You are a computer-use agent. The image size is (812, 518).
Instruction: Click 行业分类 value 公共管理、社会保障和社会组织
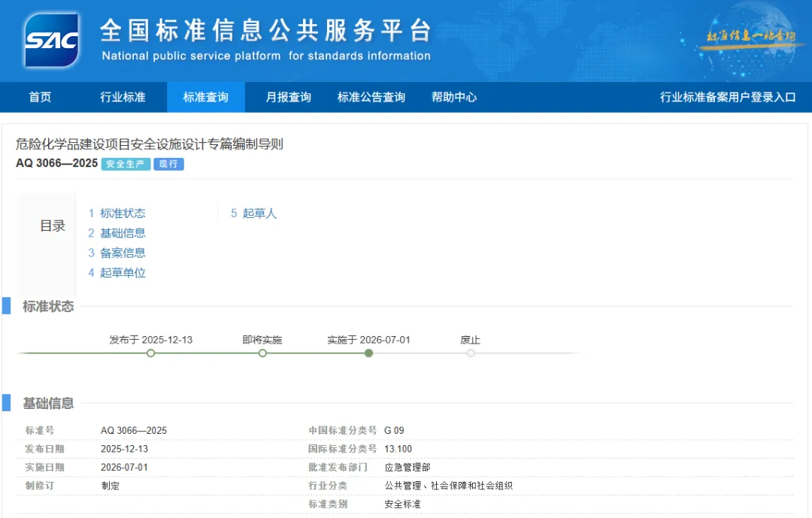[x=448, y=486]
